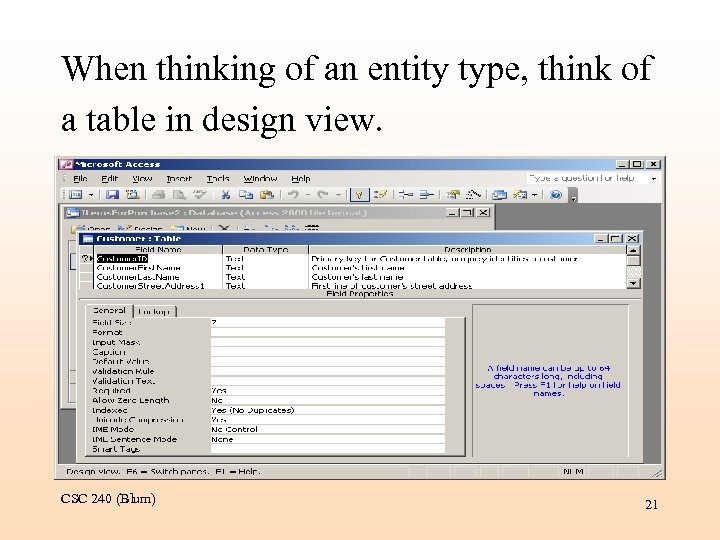
Task: Click the IME Sentence Mode value 'None'
Action: click(x=327, y=439)
